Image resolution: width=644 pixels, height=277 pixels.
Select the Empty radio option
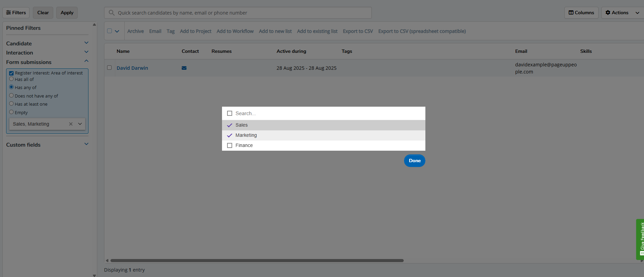click(x=11, y=112)
